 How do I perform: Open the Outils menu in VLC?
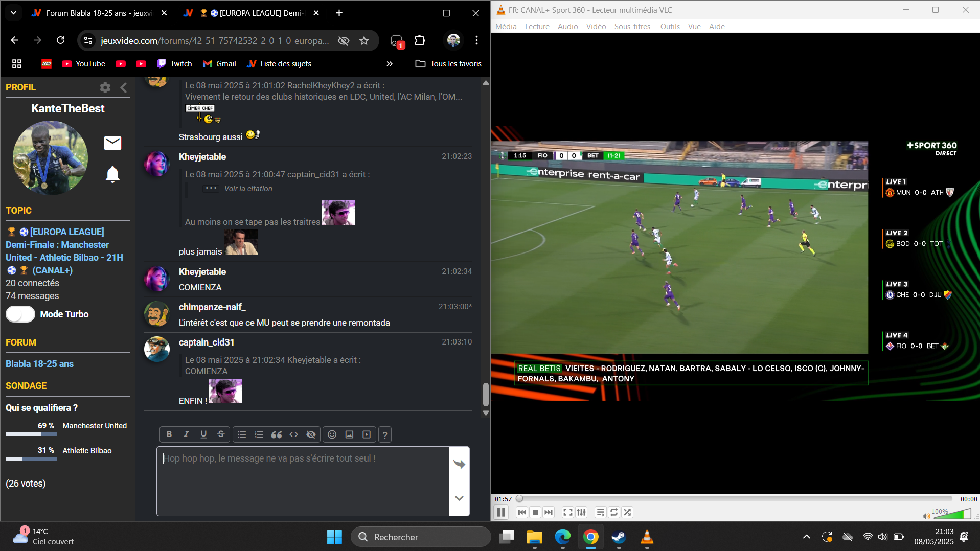670,27
